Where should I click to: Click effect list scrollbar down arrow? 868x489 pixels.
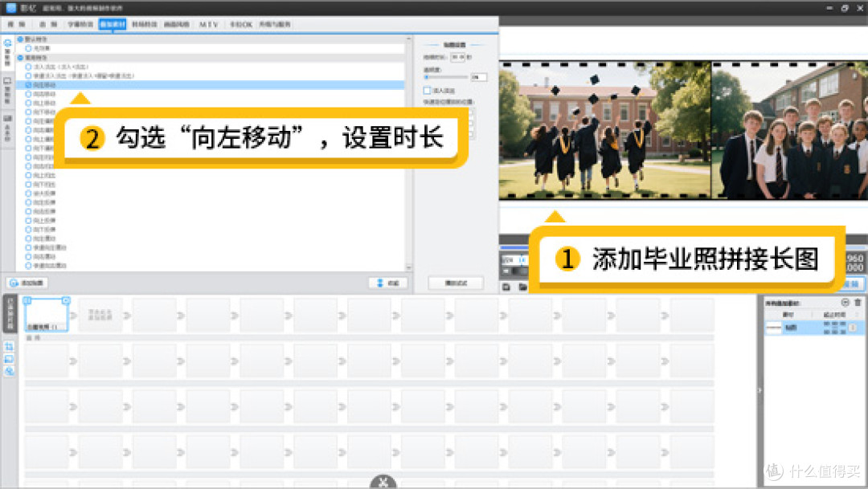pyautogui.click(x=408, y=267)
